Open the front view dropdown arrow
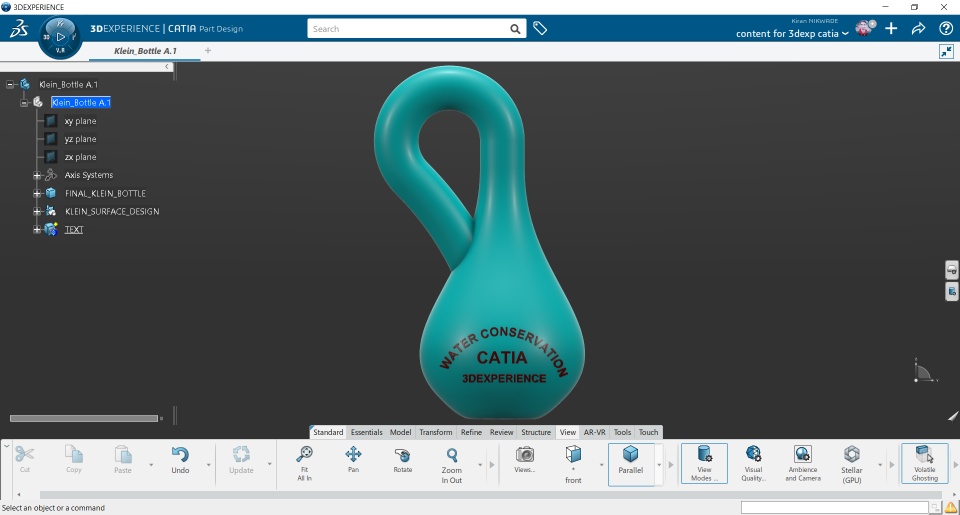Viewport: 960px width, 515px height. [601, 465]
